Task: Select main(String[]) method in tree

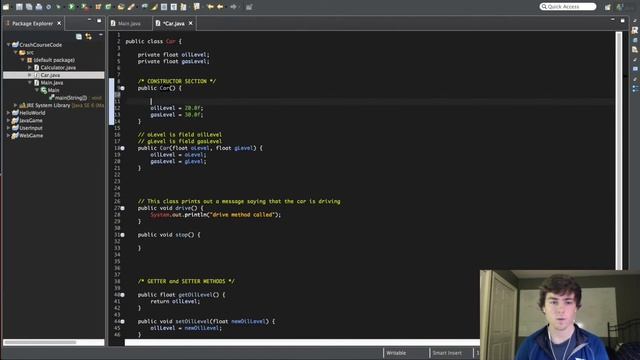Action: click(71, 98)
